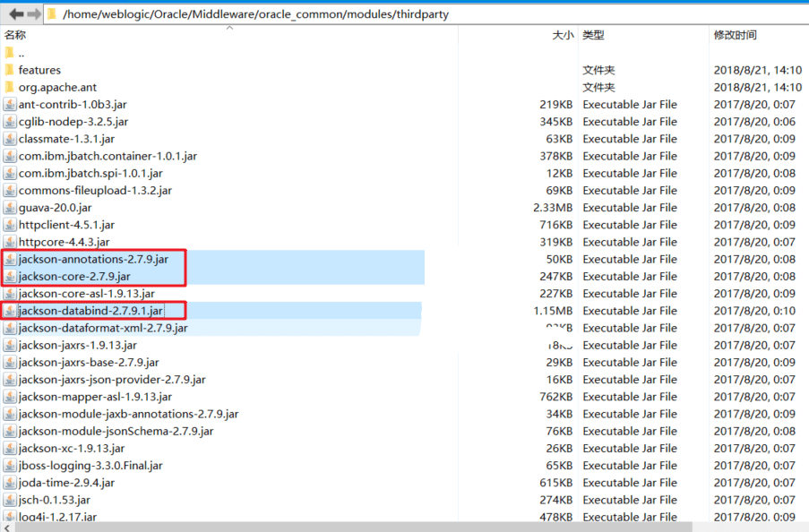Click the modified time of org.apache.ant folder
The height and width of the screenshot is (532, 809).
[x=758, y=87]
